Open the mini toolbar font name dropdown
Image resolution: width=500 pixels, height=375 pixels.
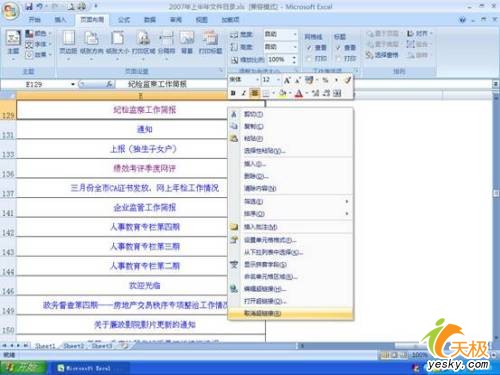257,80
